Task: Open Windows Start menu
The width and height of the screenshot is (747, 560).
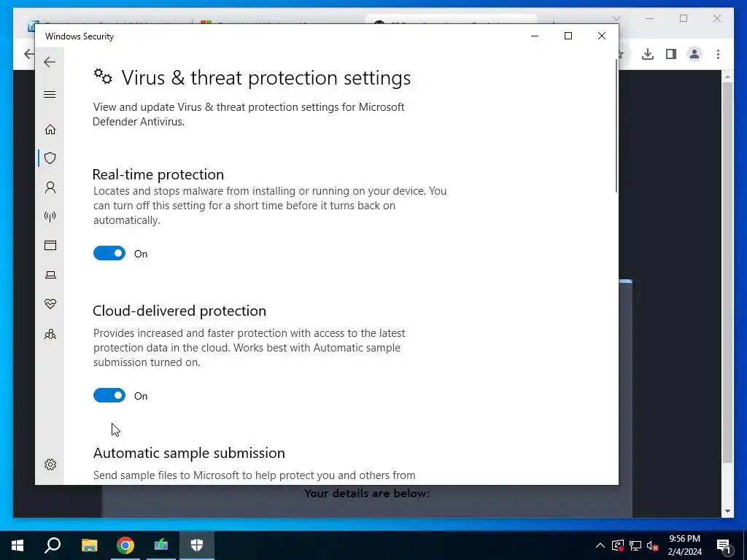Action: [x=18, y=545]
